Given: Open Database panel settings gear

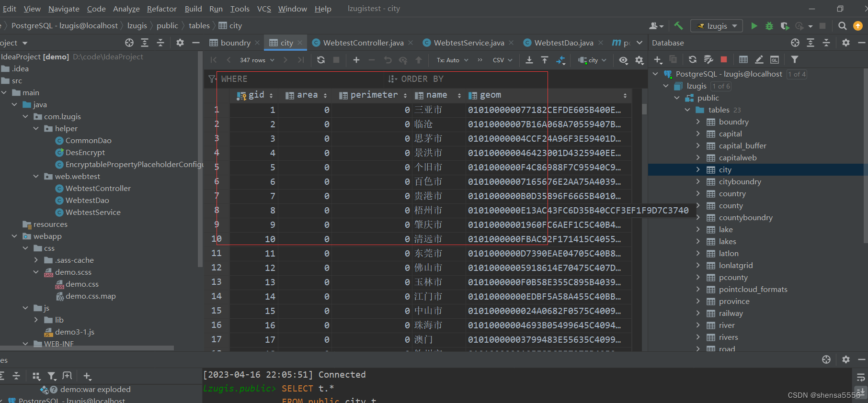Looking at the screenshot, I should [846, 43].
